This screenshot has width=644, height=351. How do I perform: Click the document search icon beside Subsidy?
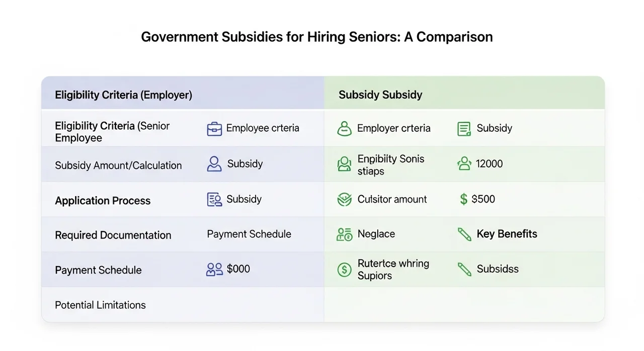214,200
